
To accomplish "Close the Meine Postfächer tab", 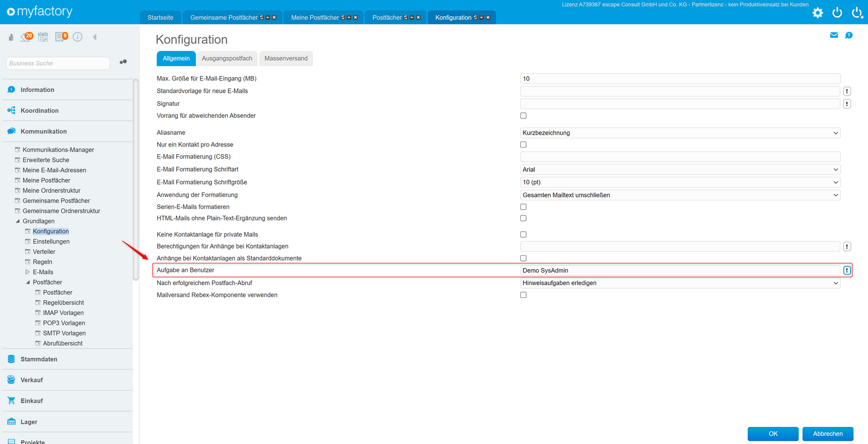I will pyautogui.click(x=356, y=17).
